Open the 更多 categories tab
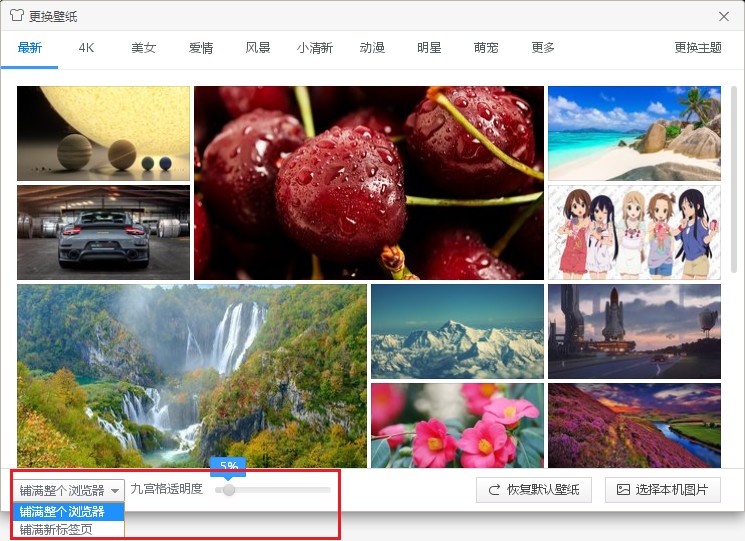745x541 pixels. (x=543, y=48)
